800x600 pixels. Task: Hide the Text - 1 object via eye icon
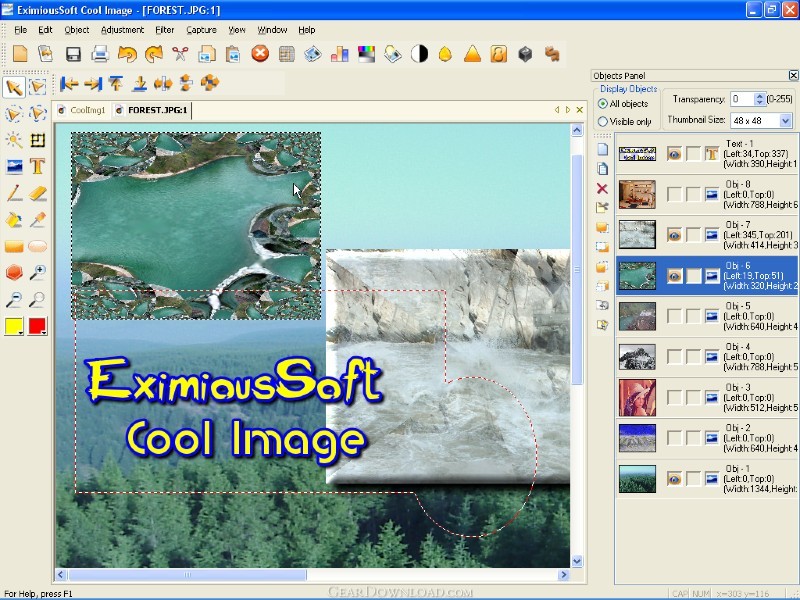click(x=674, y=154)
